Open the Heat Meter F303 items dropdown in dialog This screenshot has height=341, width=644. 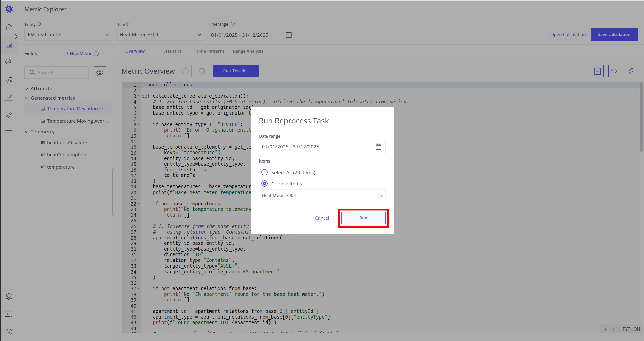[322, 195]
